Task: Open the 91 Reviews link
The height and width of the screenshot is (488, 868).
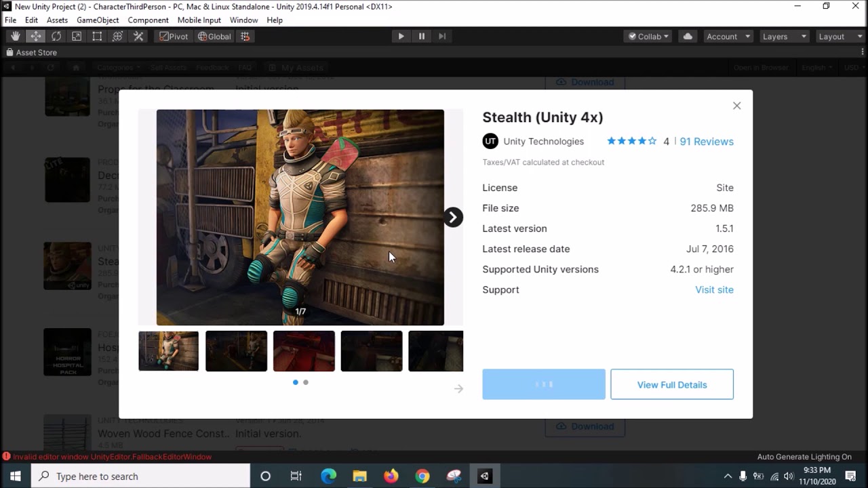Action: tap(707, 142)
